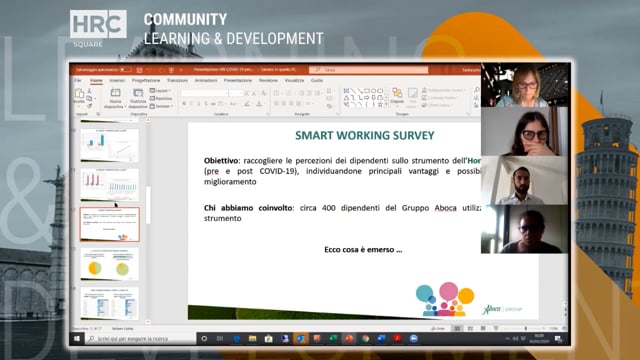This screenshot has height=360, width=640.
Task: Click the Cortana circle icon in taskbar
Action: (204, 338)
